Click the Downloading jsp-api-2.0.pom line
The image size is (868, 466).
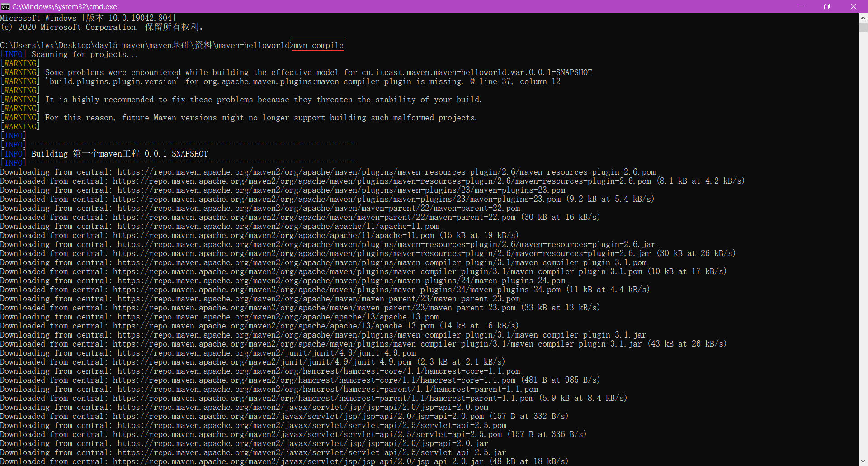[x=244, y=407]
